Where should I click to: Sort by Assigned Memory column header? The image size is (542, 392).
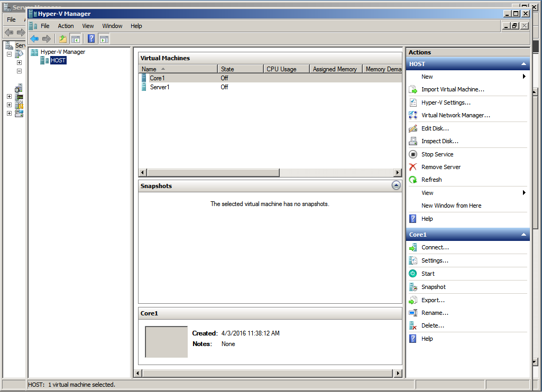tap(336, 69)
